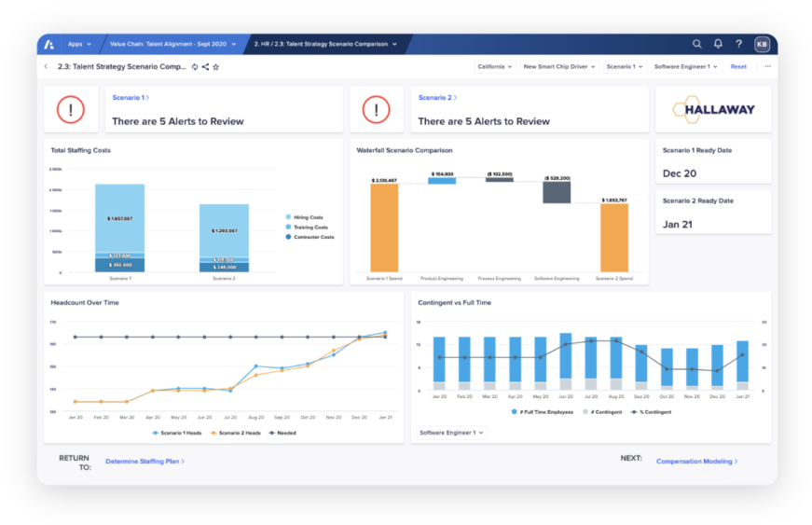Open the search magnifier icon

(x=697, y=44)
